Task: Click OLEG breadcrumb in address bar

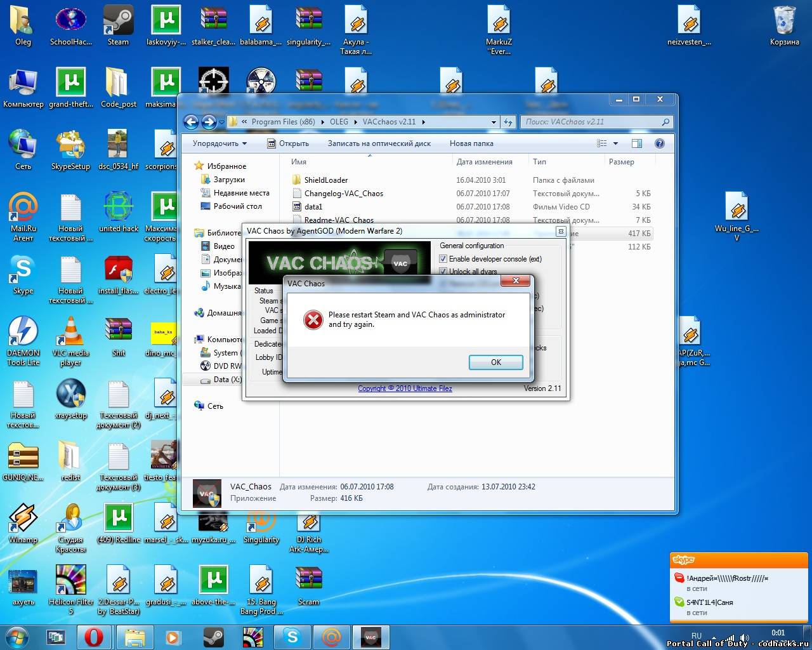Action: pos(339,122)
